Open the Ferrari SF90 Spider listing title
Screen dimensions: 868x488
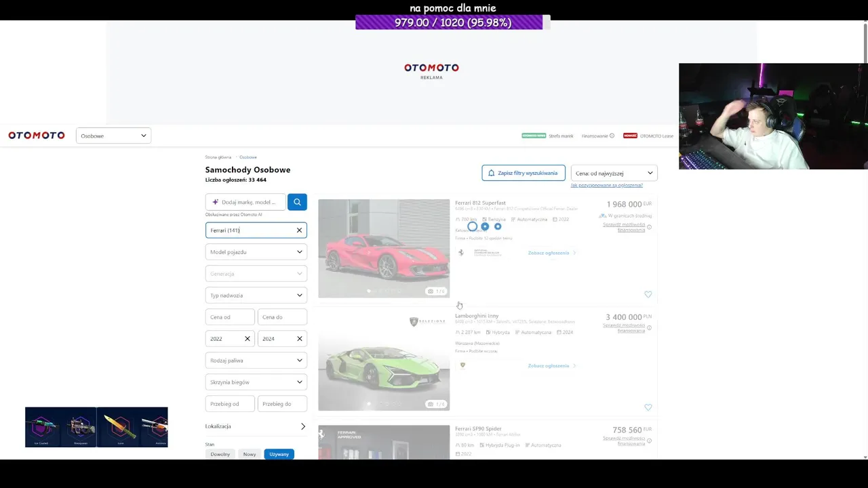coord(478,429)
